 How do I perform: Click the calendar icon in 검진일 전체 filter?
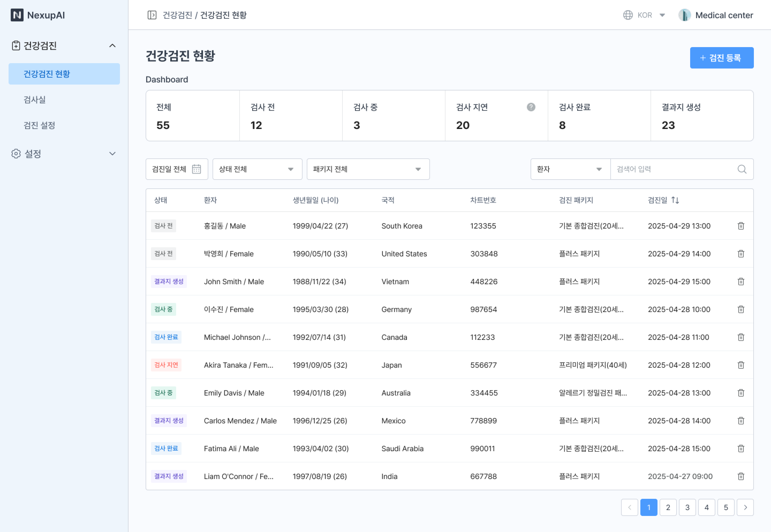click(196, 169)
